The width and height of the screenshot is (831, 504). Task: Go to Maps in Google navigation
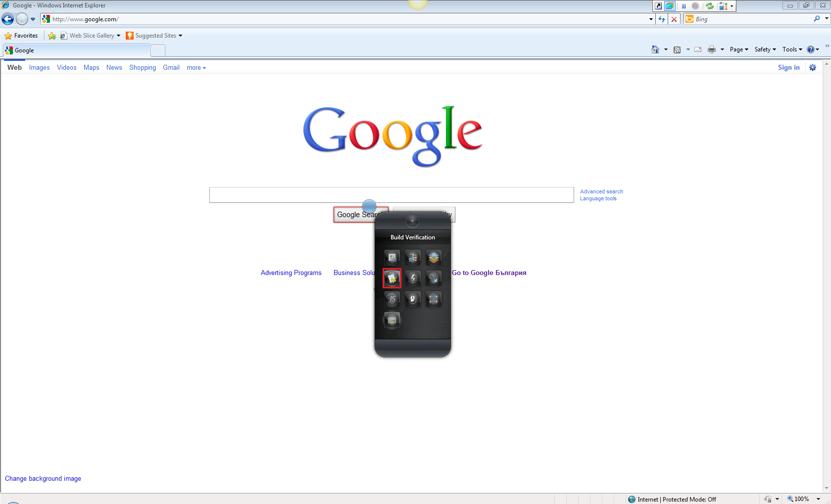pyautogui.click(x=92, y=68)
